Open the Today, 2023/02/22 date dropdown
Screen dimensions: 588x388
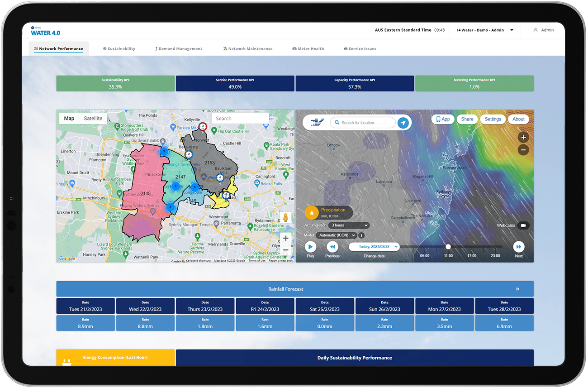tap(374, 247)
